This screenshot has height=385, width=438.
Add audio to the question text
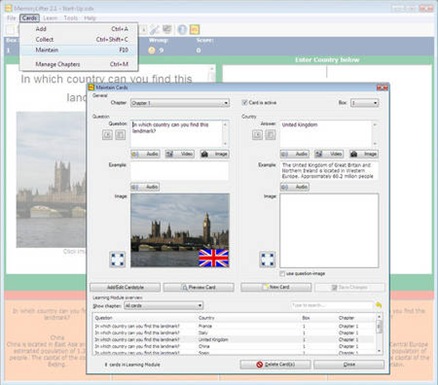(145, 154)
